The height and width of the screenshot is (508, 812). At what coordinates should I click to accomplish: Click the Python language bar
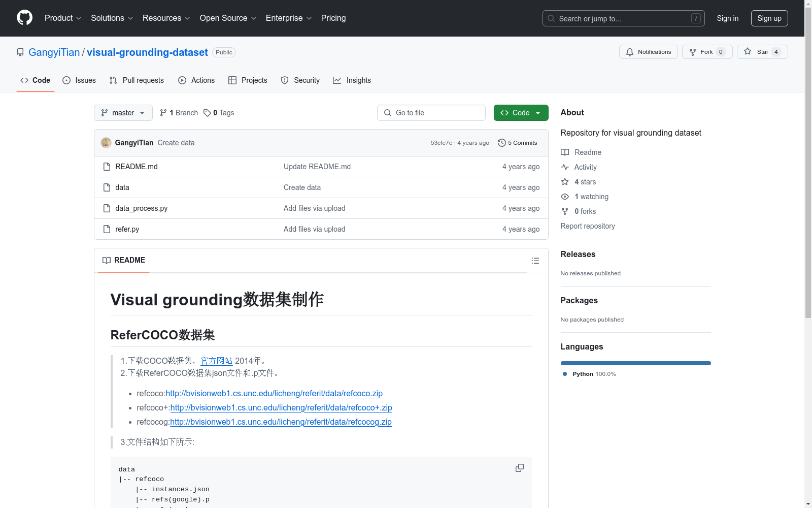[635, 363]
